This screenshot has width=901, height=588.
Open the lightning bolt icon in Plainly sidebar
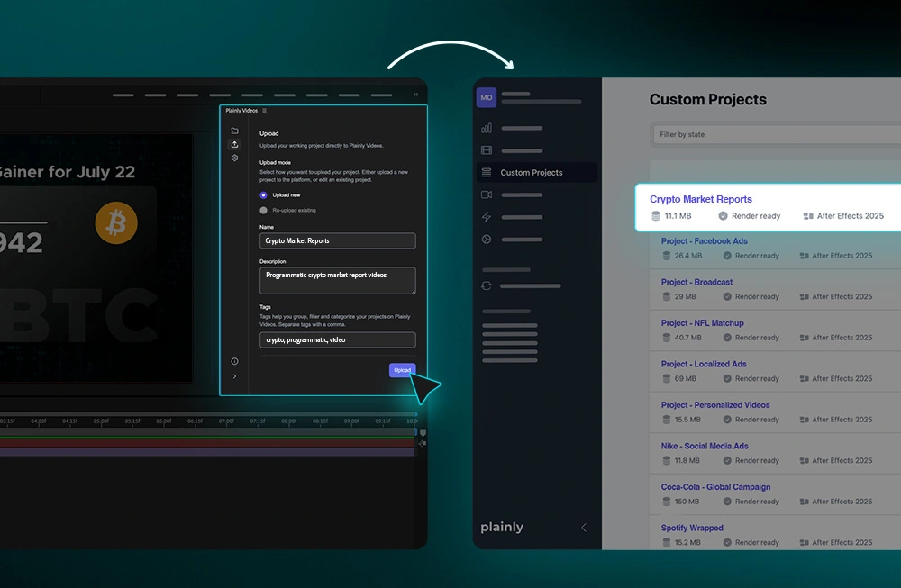pyautogui.click(x=487, y=217)
